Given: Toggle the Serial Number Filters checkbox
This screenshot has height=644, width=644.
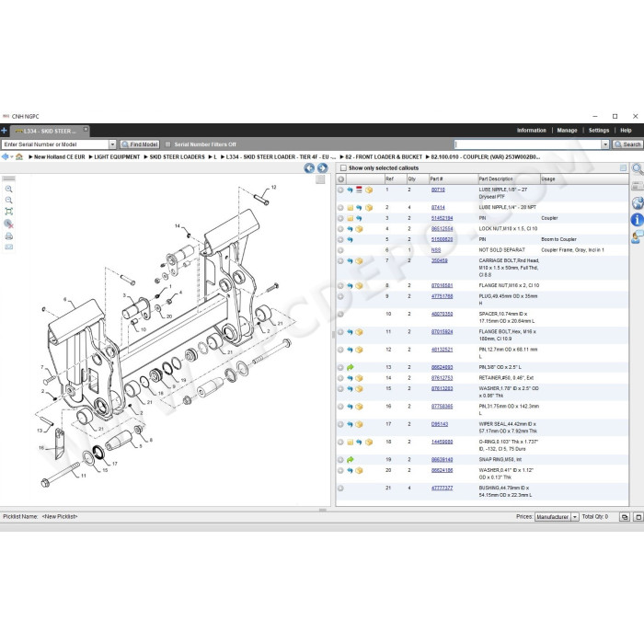Looking at the screenshot, I should (167, 144).
